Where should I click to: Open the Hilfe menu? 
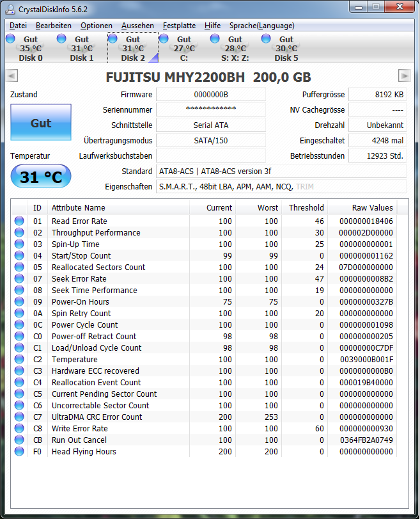213,26
